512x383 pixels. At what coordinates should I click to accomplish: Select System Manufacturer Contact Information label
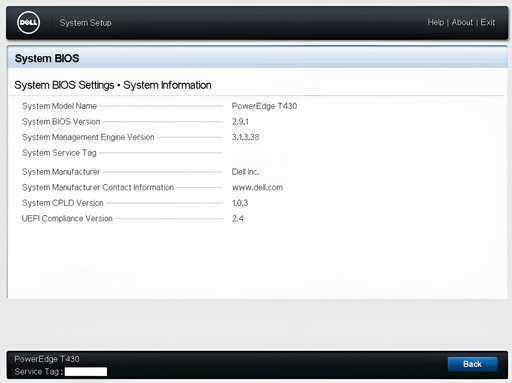(x=98, y=187)
